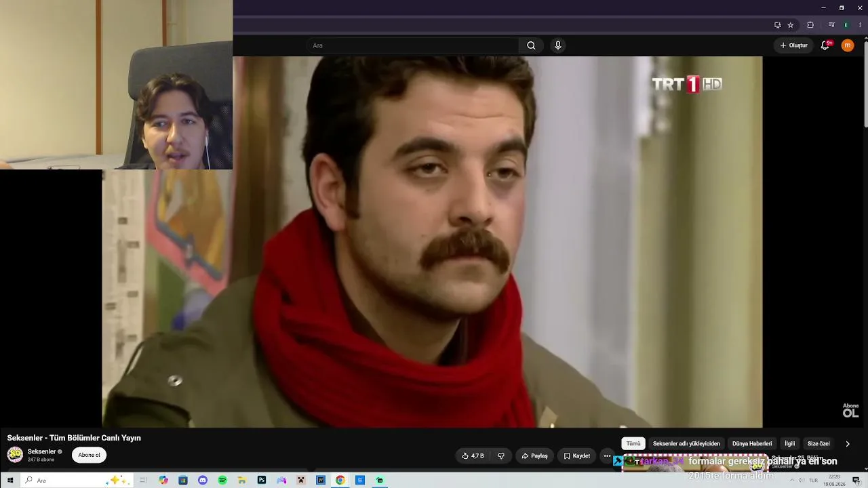The height and width of the screenshot is (488, 868).
Task: Click the 'TUR' language indicator
Action: tap(813, 481)
